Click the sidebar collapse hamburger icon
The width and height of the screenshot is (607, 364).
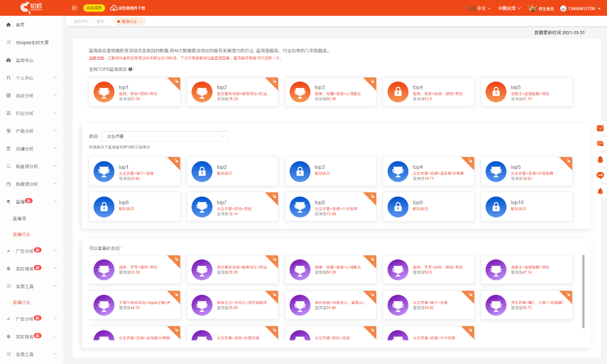(74, 8)
